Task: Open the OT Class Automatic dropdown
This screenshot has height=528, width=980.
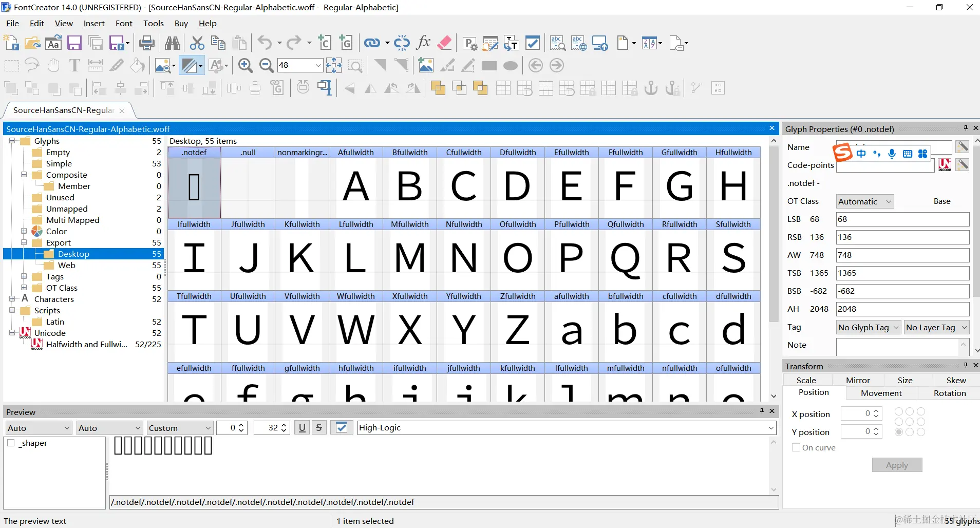Action: coord(865,201)
